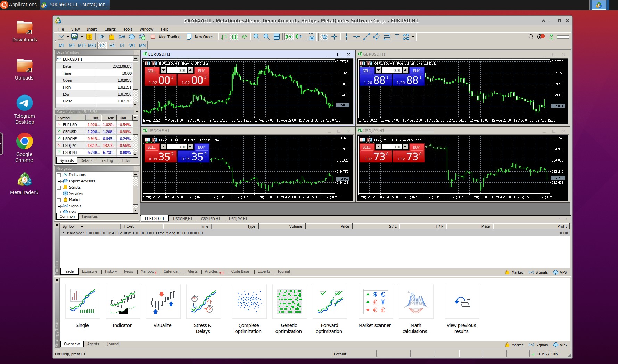Open the VPS cloud icon in main toolbar
This screenshot has height=364, width=618.
point(132,37)
